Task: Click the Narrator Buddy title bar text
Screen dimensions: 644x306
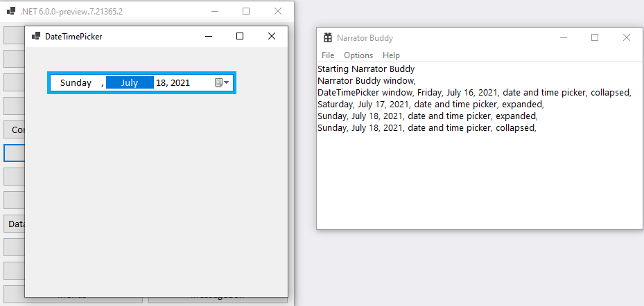Action: 365,38
